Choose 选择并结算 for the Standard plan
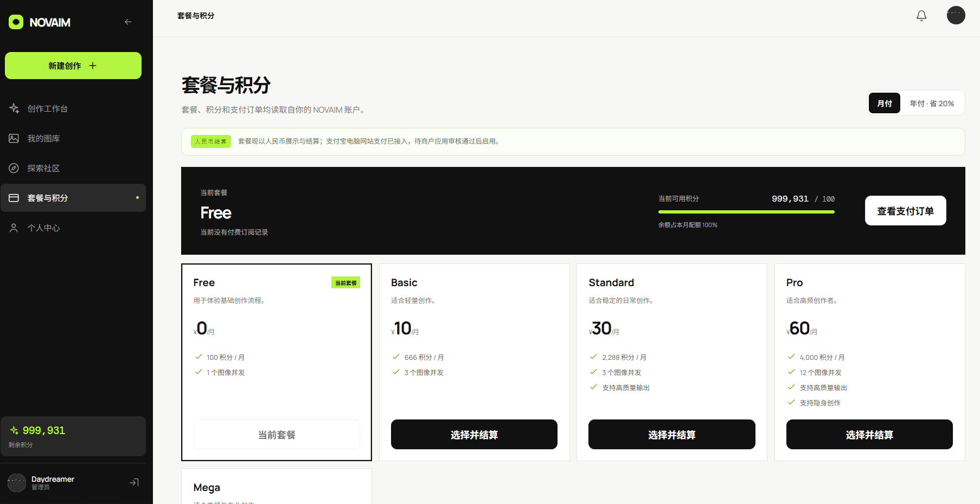 pyautogui.click(x=672, y=435)
